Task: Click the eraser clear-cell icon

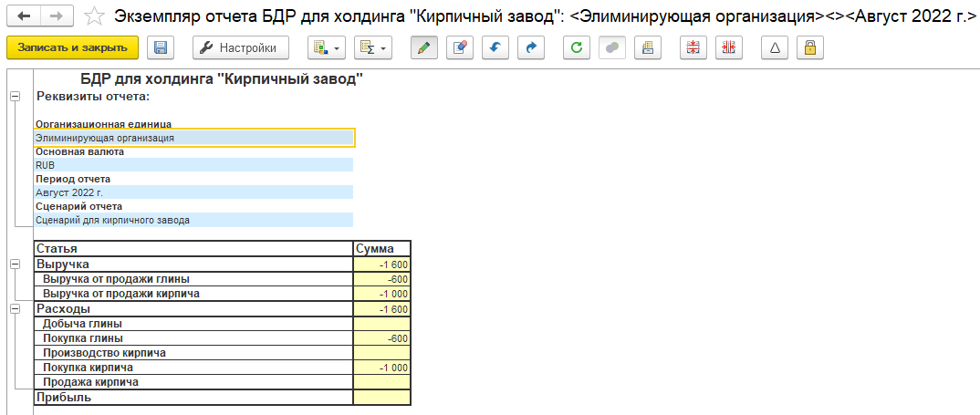Action: (x=459, y=47)
